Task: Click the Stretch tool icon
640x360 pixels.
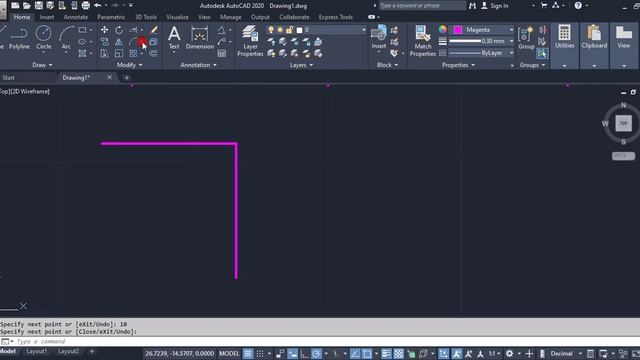Action: coord(104,53)
